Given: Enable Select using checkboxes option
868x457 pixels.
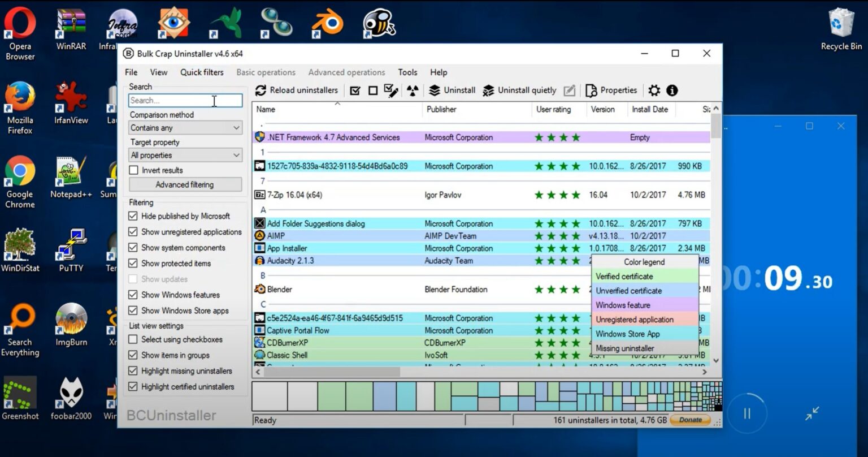Looking at the screenshot, I should click(133, 339).
